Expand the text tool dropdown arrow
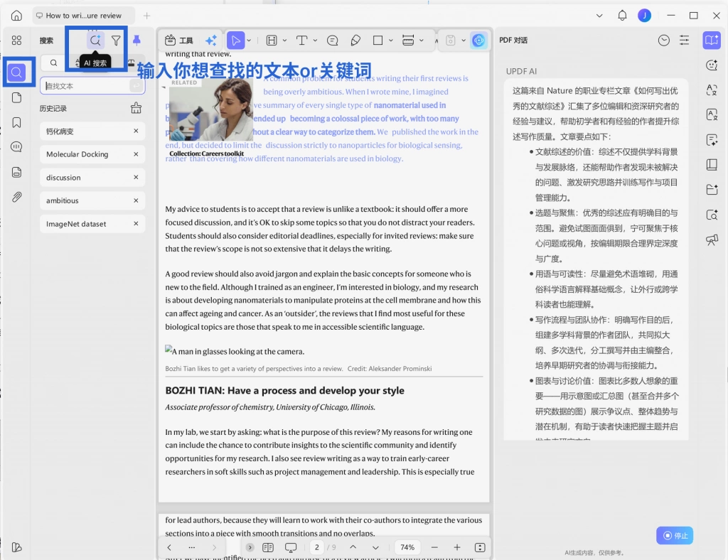The width and height of the screenshot is (728, 560). click(x=315, y=41)
